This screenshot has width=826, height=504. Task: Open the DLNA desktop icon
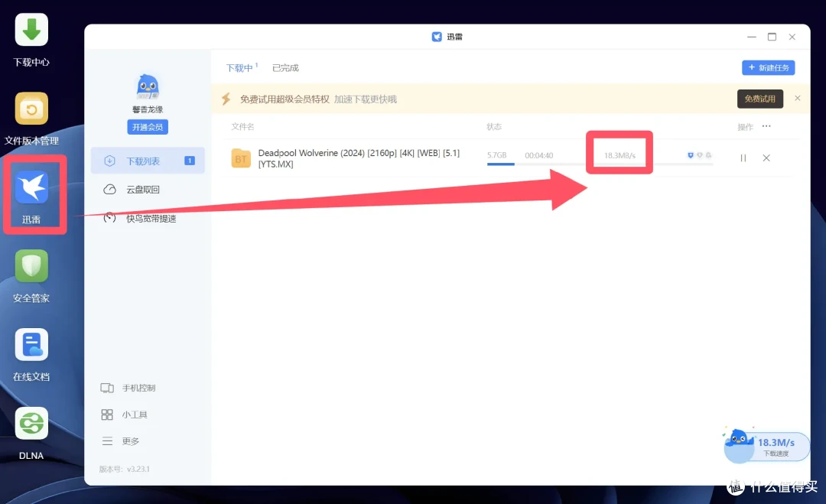(31, 424)
